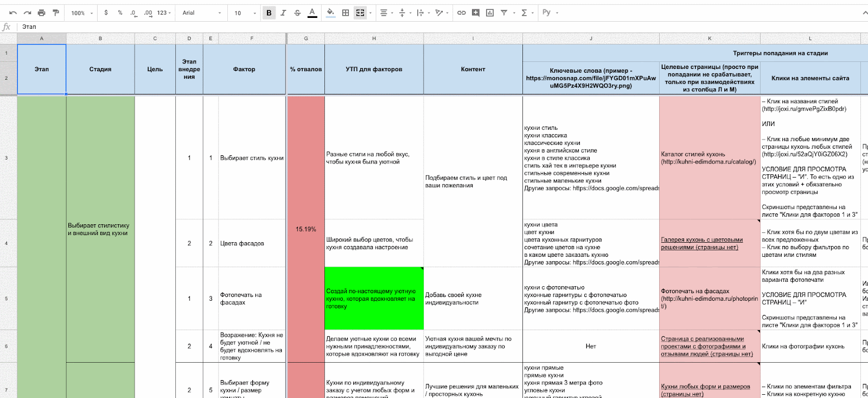868x398 pixels.
Task: Format as currency with dollar icon
Action: (106, 12)
